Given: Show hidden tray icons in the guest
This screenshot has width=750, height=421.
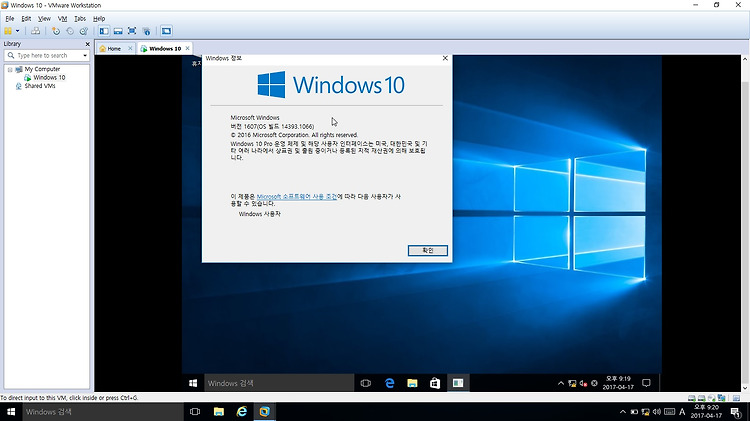Looking at the screenshot, I should tap(561, 383).
